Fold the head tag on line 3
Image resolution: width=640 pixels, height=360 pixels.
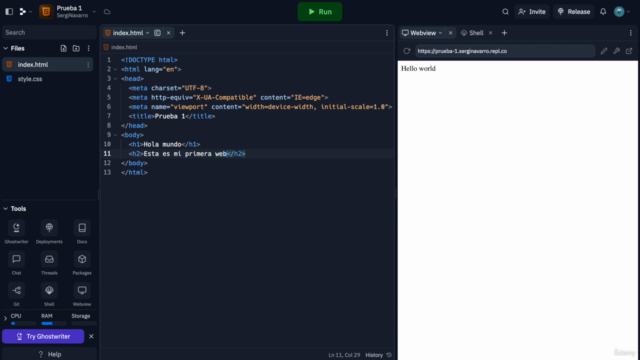coord(116,79)
